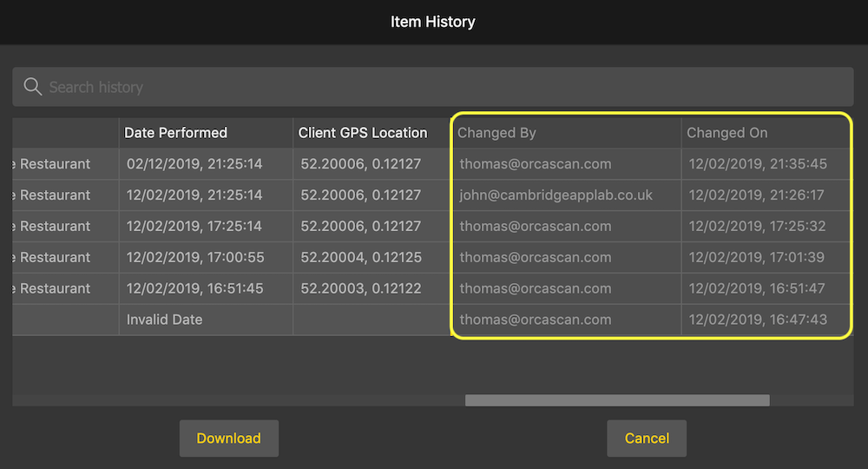Click the Cancel button

pyautogui.click(x=647, y=439)
